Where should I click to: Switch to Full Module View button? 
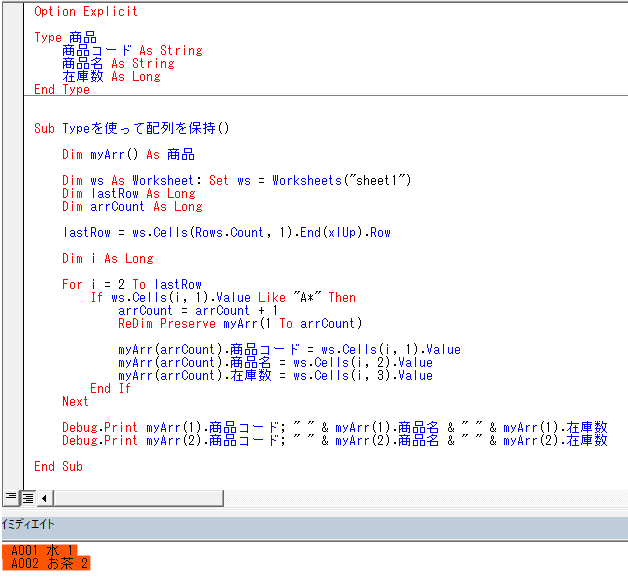click(28, 498)
